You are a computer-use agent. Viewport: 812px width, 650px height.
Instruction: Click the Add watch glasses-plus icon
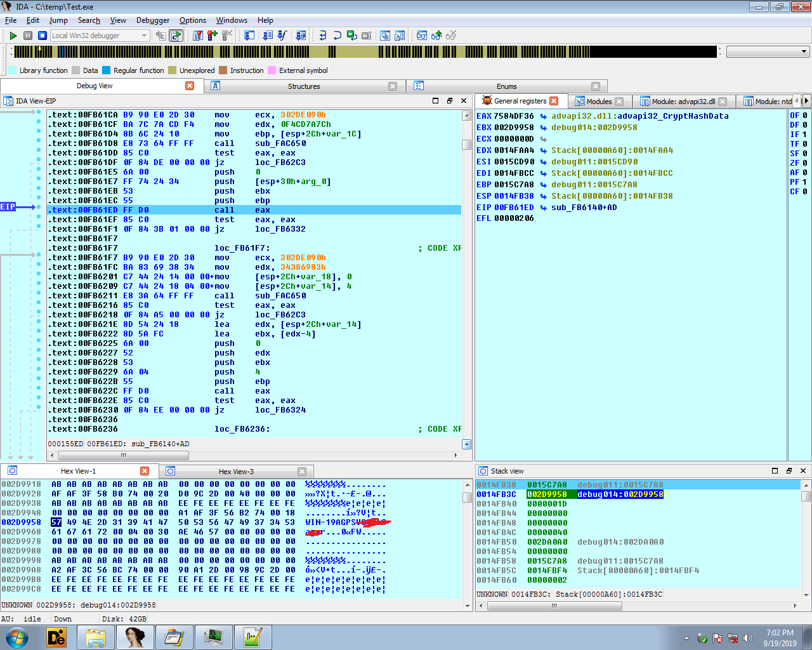(x=436, y=36)
